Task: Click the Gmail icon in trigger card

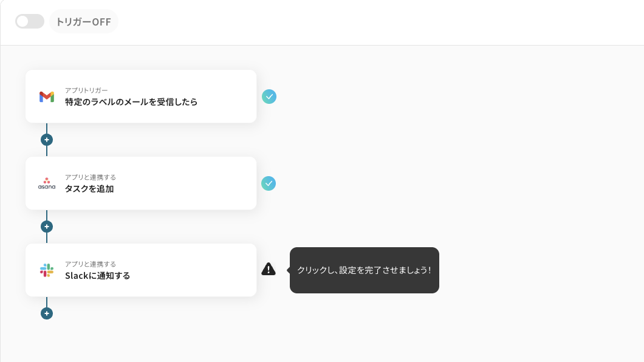Action: (x=47, y=97)
